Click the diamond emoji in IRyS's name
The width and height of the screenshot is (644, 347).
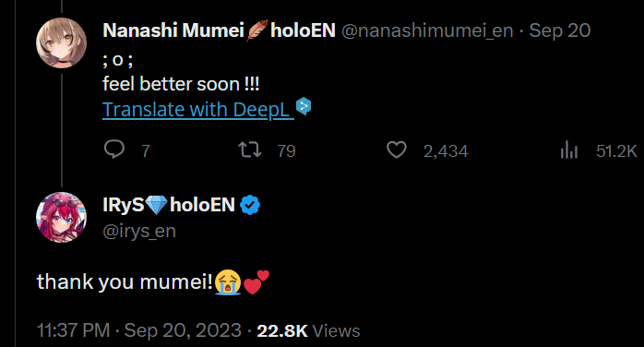coord(157,205)
